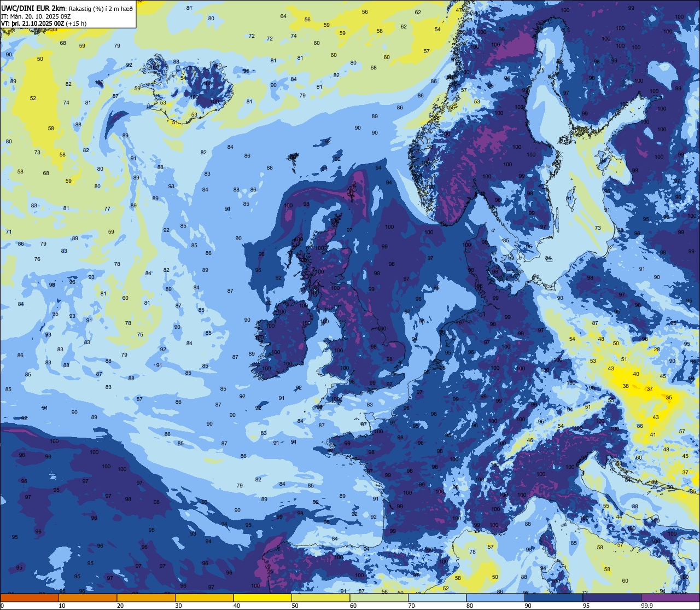Click the humidity value 71 on the map
The width and height of the screenshot is (700, 610).
coord(9,232)
